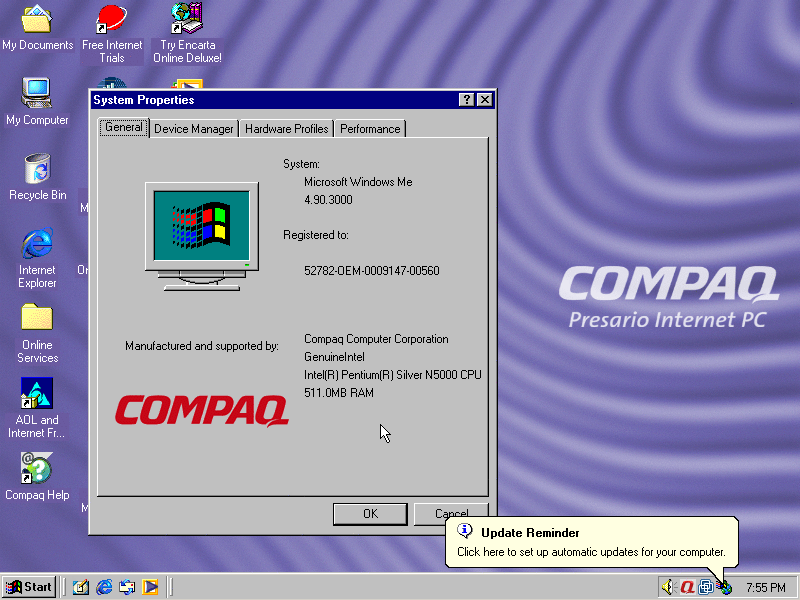The width and height of the screenshot is (800, 600).
Task: Click the 'Intel(R) Pentium(R) Silver N5000 CPU' line
Action: (x=393, y=375)
